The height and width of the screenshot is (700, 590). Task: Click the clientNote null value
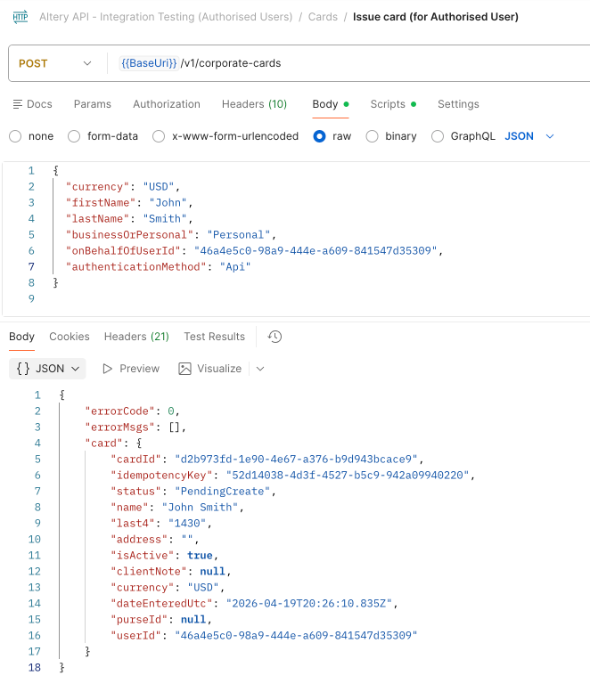(x=213, y=572)
